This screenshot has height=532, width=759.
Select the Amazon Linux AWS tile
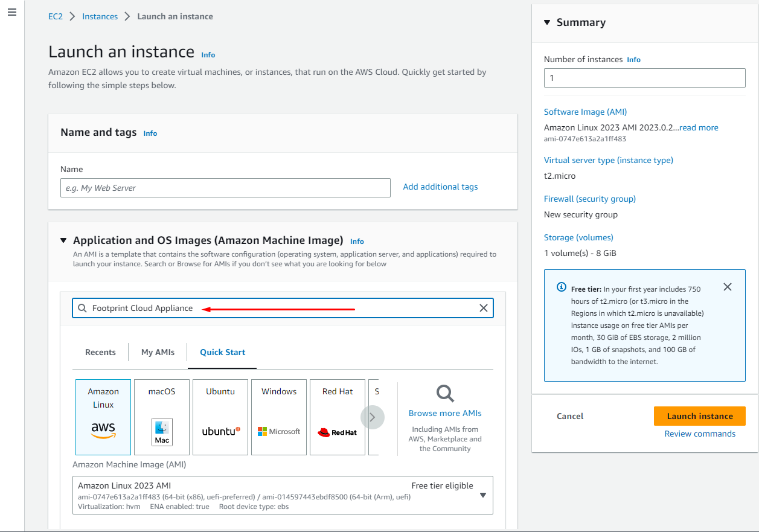point(103,417)
